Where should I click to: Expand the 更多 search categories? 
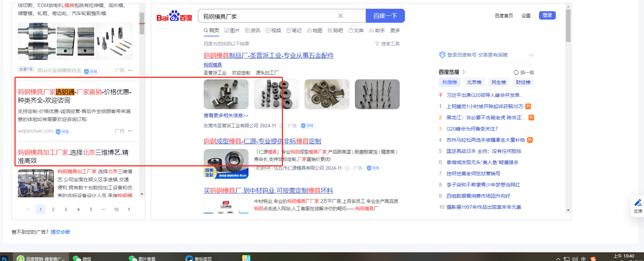coord(395,30)
